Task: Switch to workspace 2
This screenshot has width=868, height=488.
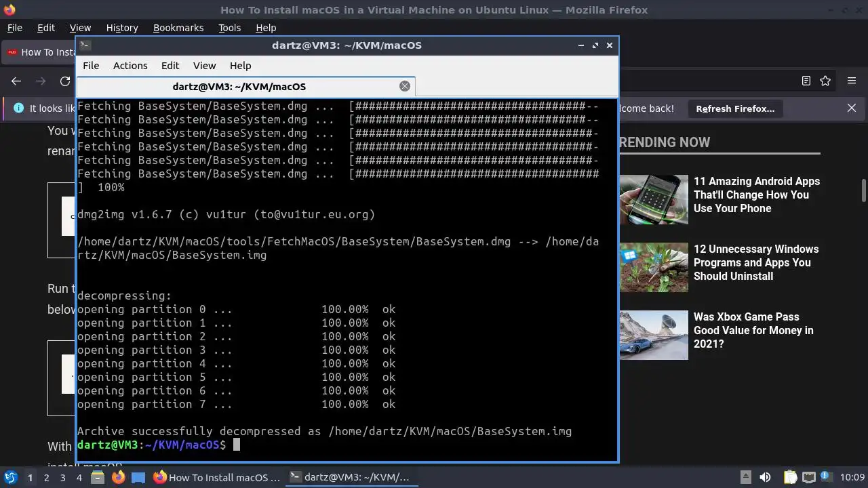Action: tap(46, 478)
